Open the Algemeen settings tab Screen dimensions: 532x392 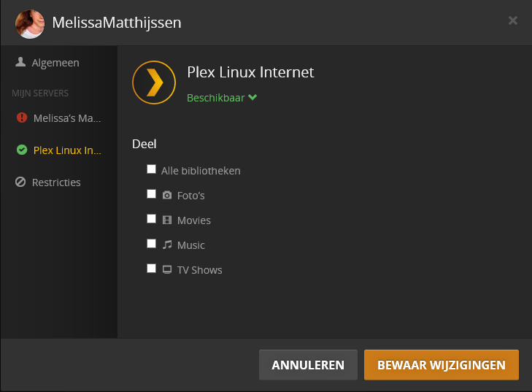(x=55, y=63)
